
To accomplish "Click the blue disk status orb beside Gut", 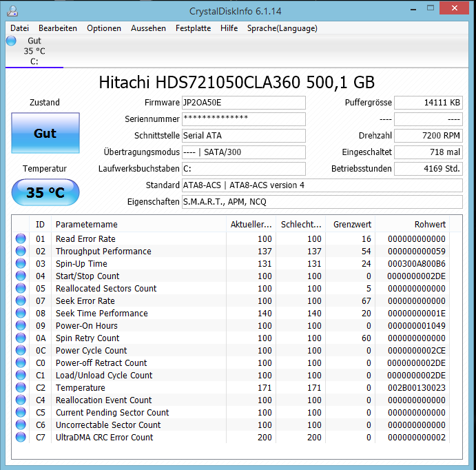I will (11, 41).
